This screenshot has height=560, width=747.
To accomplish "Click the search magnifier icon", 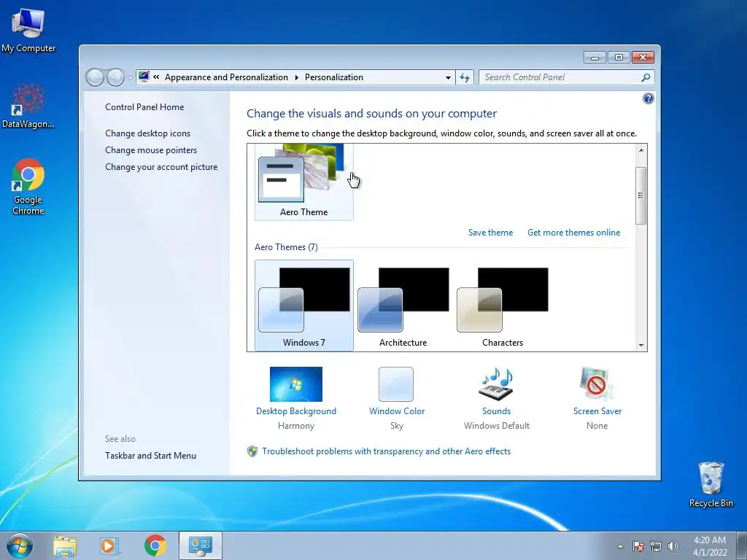I will pos(646,77).
